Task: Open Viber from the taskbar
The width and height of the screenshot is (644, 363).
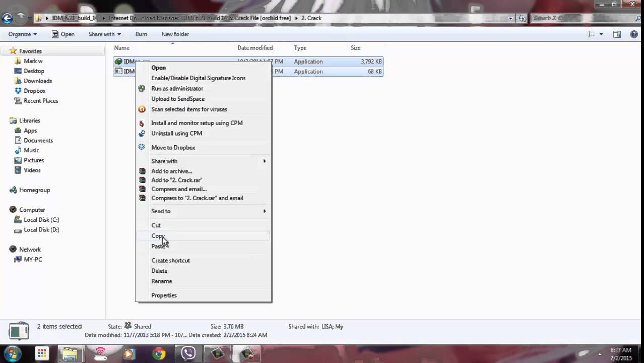Action: coord(188,353)
